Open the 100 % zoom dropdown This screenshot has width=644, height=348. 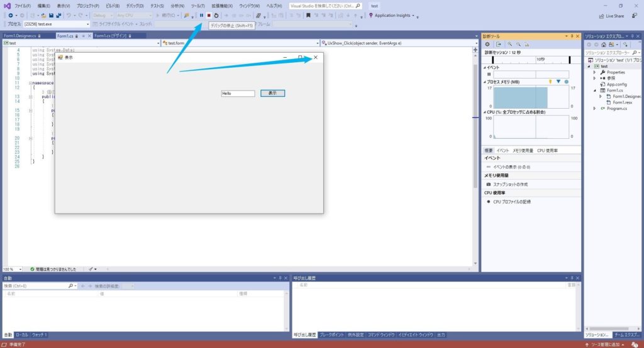pyautogui.click(x=13, y=269)
